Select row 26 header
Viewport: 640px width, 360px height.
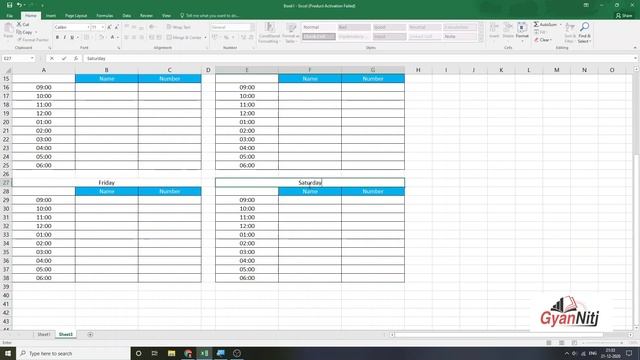click(x=6, y=174)
